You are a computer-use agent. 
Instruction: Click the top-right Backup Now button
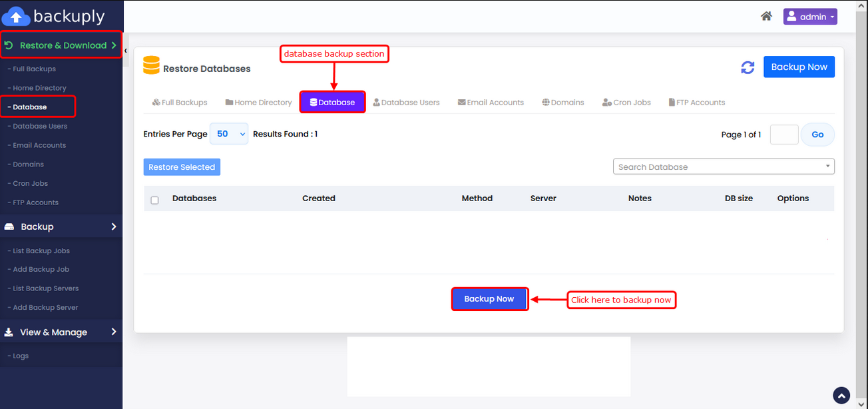tap(799, 67)
